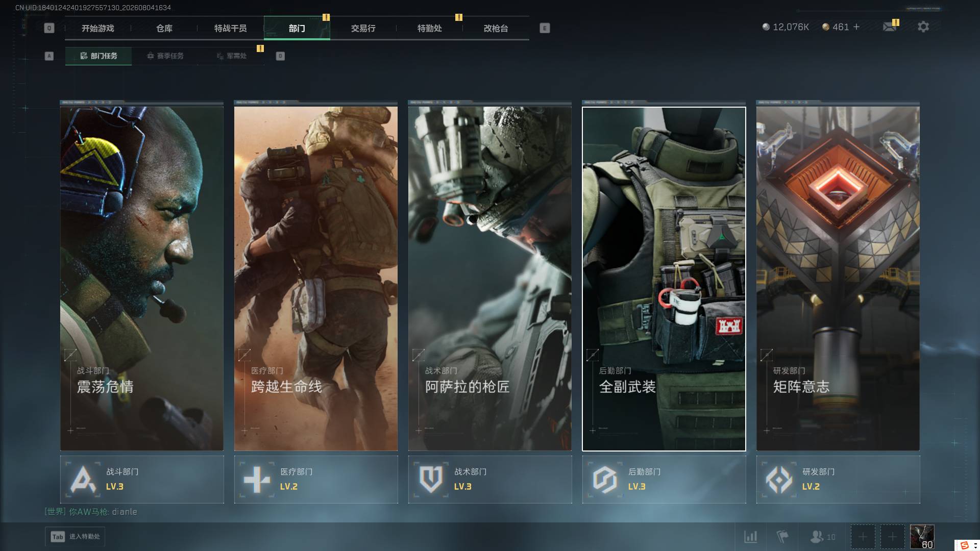The height and width of the screenshot is (551, 980).
Task: Click the 12,076K currency balance
Action: tap(791, 27)
